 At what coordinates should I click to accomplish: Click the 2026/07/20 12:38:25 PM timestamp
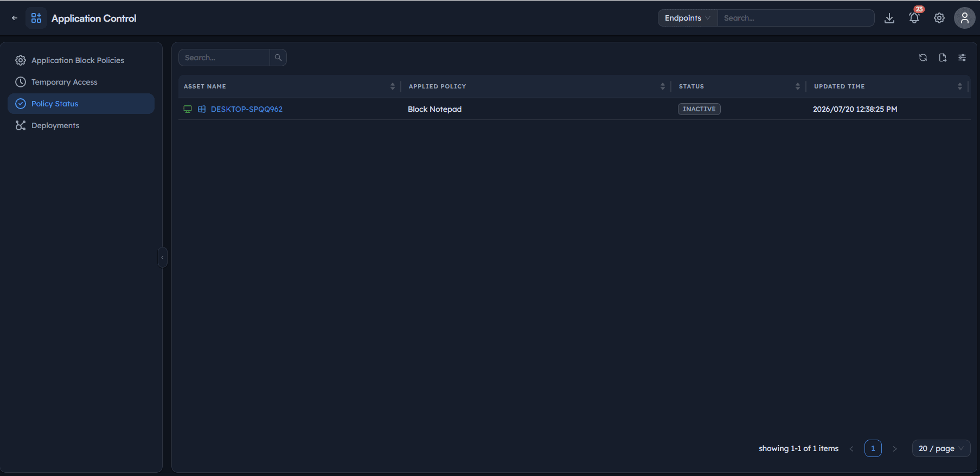click(x=855, y=109)
